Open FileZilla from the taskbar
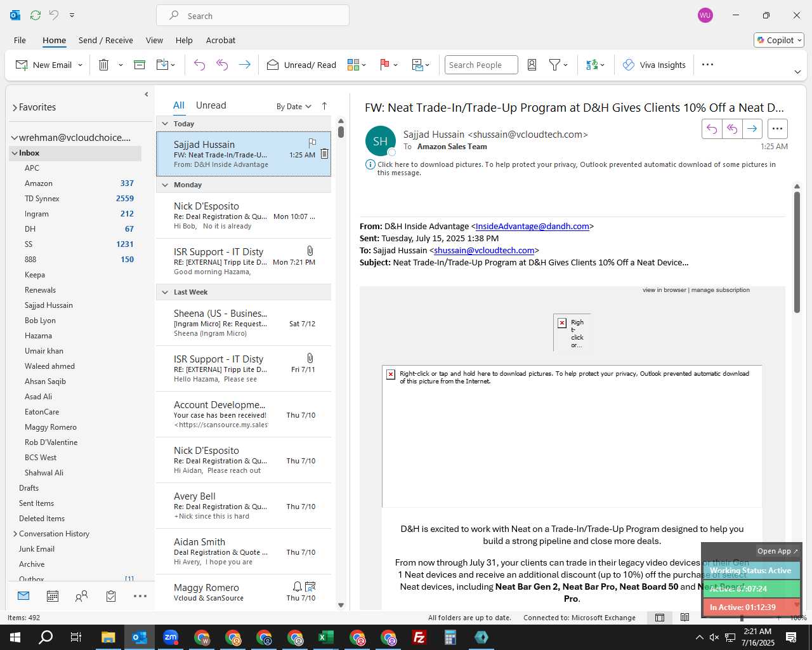Screen dimensions: 812x650 (419, 637)
